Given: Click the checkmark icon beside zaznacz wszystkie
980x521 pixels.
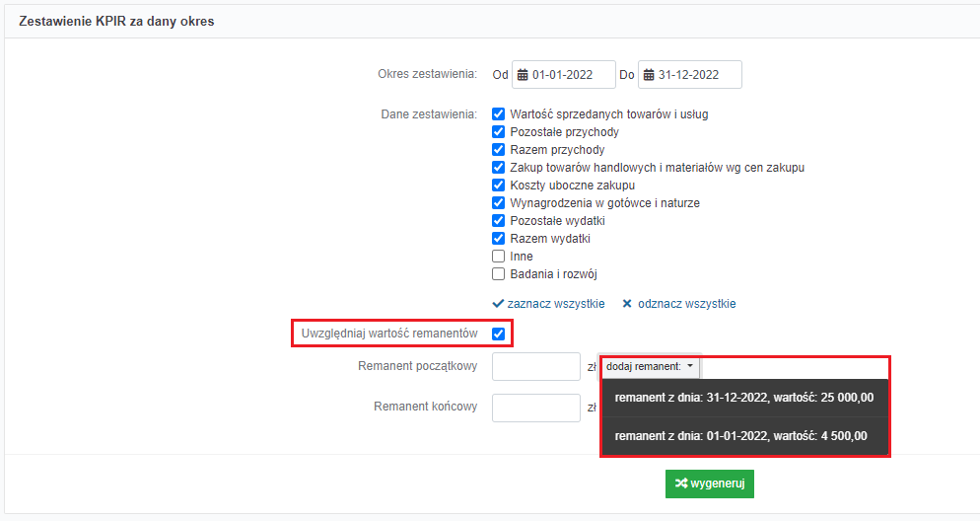Looking at the screenshot, I should [498, 303].
